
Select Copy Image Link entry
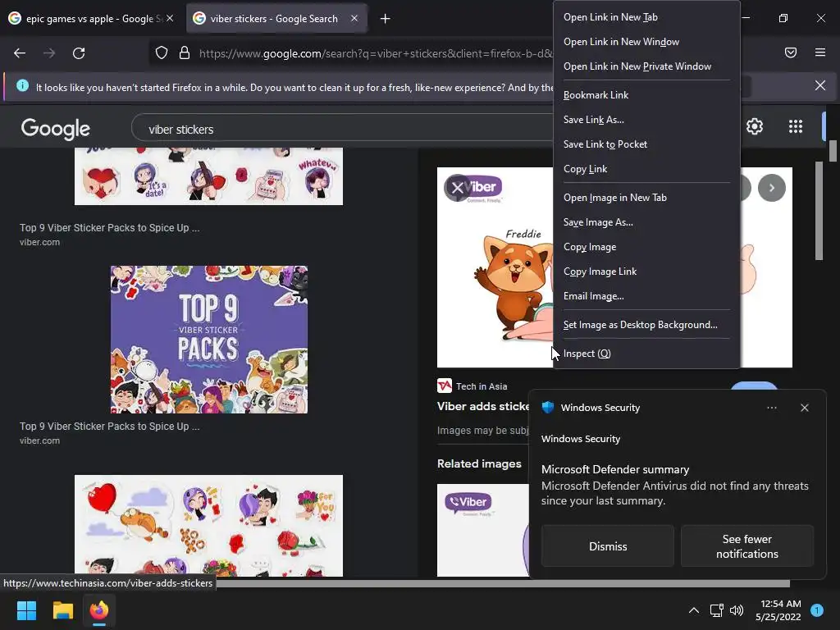point(646,272)
